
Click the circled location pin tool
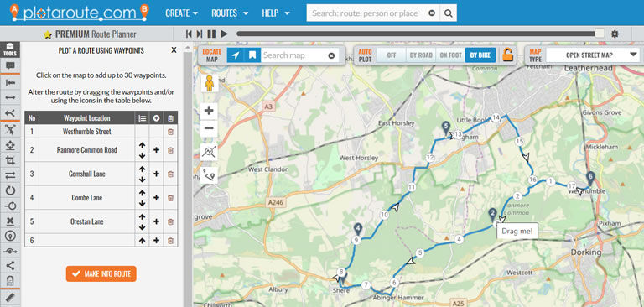[x=10, y=236]
